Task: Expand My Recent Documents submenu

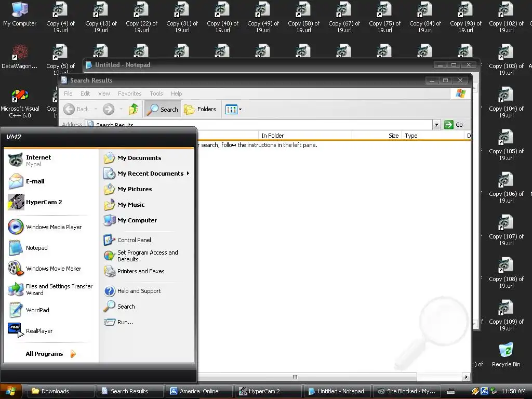Action: click(x=147, y=174)
